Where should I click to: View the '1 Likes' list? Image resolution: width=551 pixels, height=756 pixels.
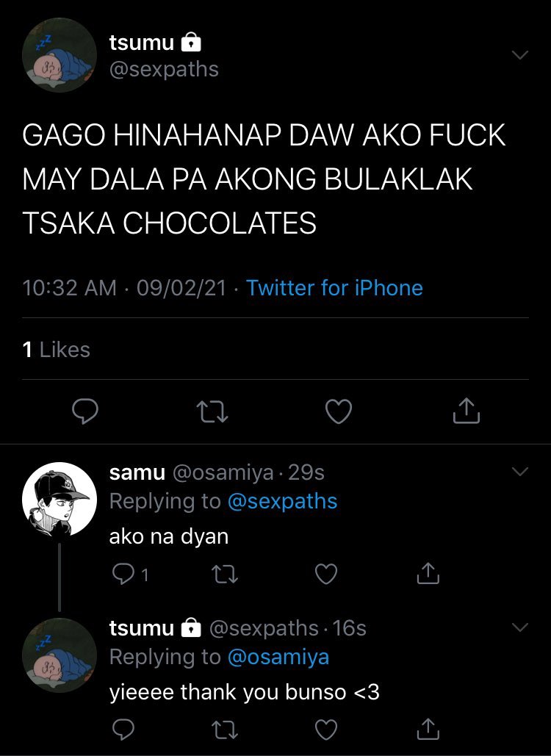56,350
